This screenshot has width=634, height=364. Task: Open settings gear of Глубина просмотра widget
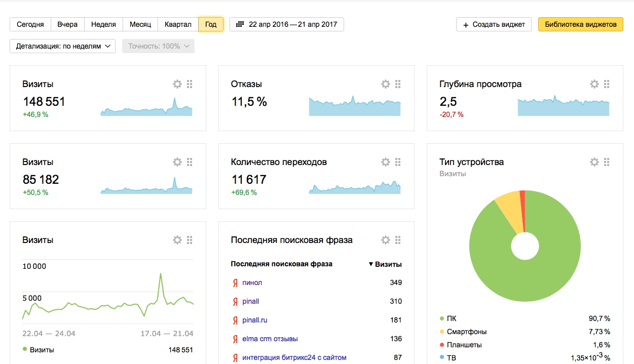click(594, 84)
